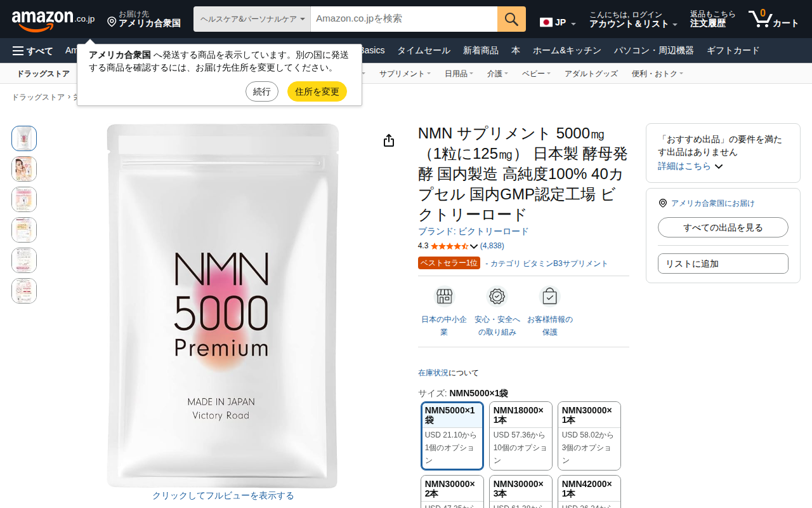
Task: Click the orange search magnifier button
Action: [511, 19]
